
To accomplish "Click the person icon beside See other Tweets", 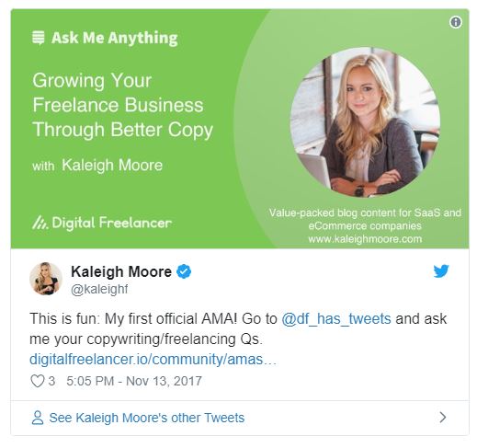I will pos(38,418).
